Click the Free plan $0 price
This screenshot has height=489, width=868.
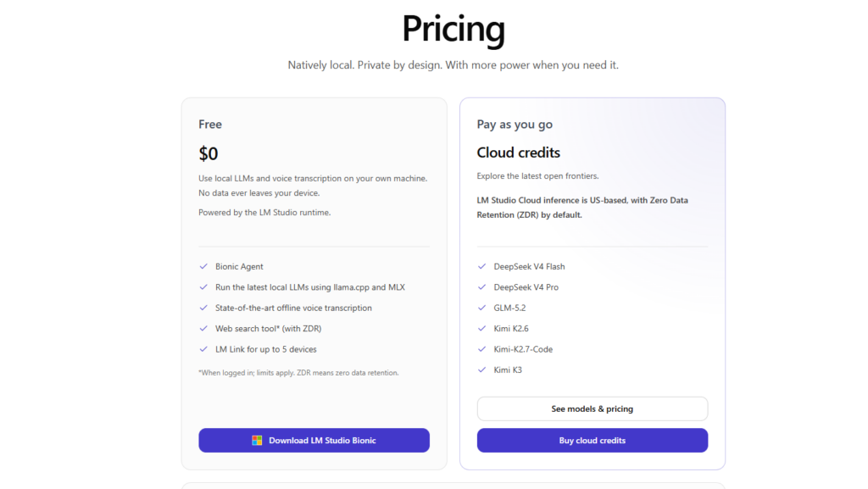209,153
